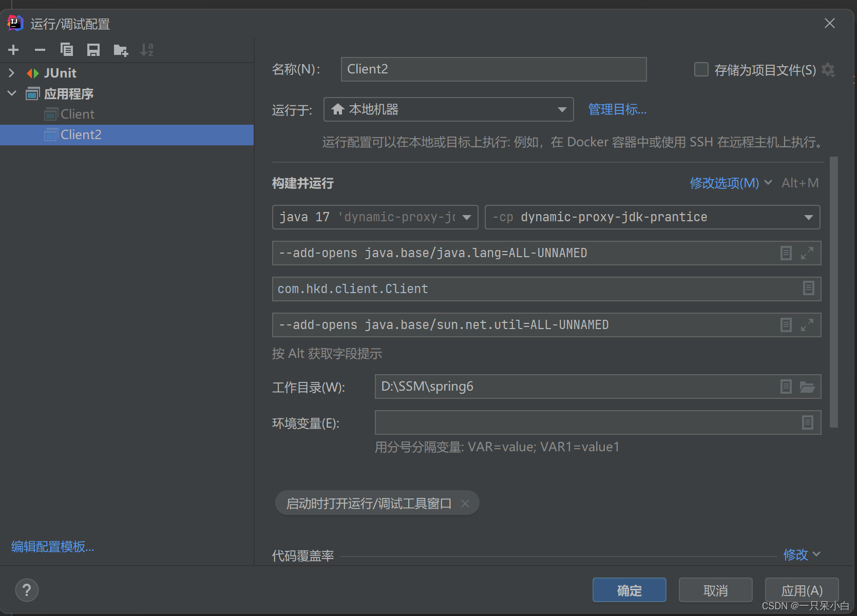The height and width of the screenshot is (616, 857).
Task: Open the list editor icon for the sun.net.util arguments
Action: (786, 325)
